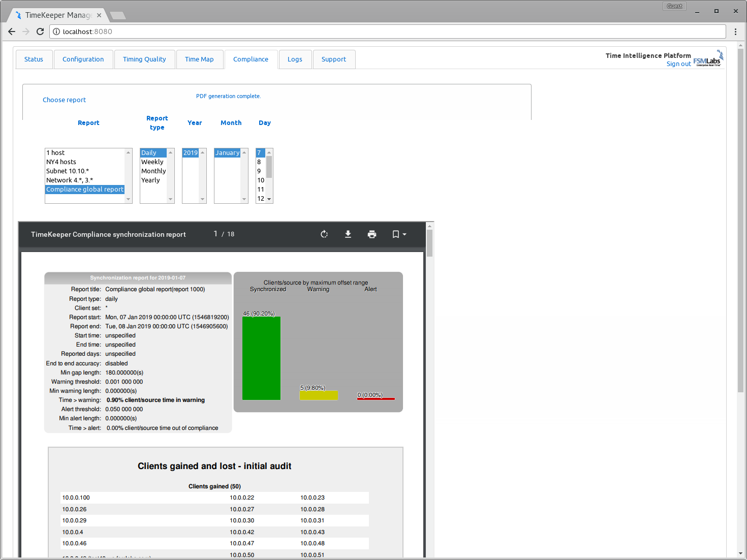
Task: Click the PDF page number field
Action: tap(215, 234)
